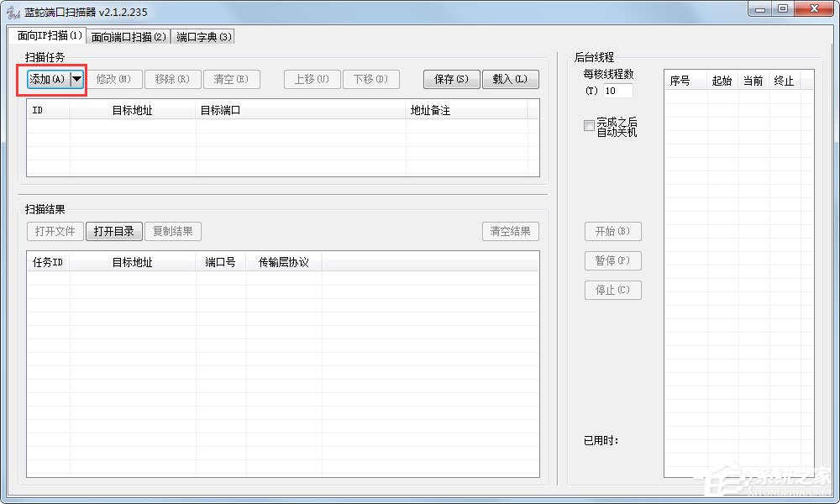
Task: Click the 暂停(P) button
Action: coord(613,261)
